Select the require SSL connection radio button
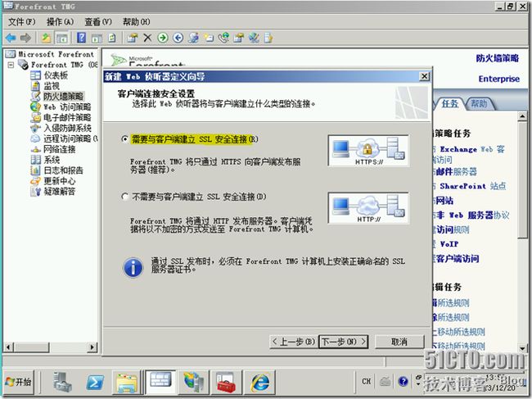The height and width of the screenshot is (399, 532). pos(125,139)
